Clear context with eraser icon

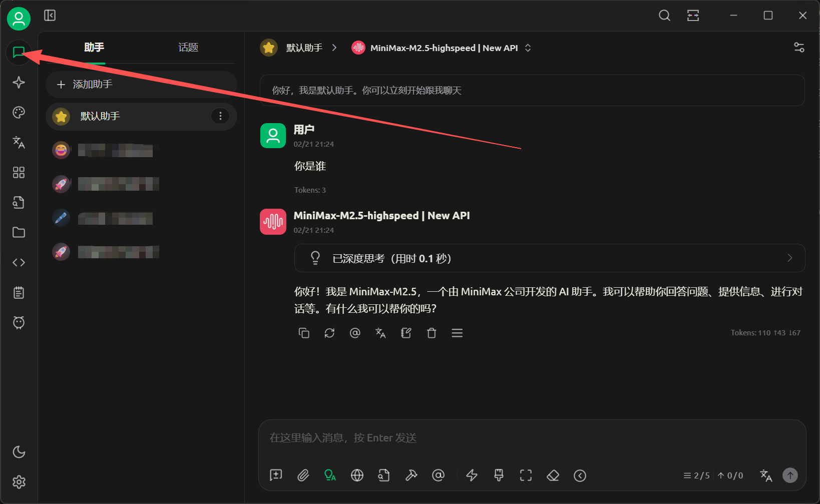pyautogui.click(x=553, y=475)
